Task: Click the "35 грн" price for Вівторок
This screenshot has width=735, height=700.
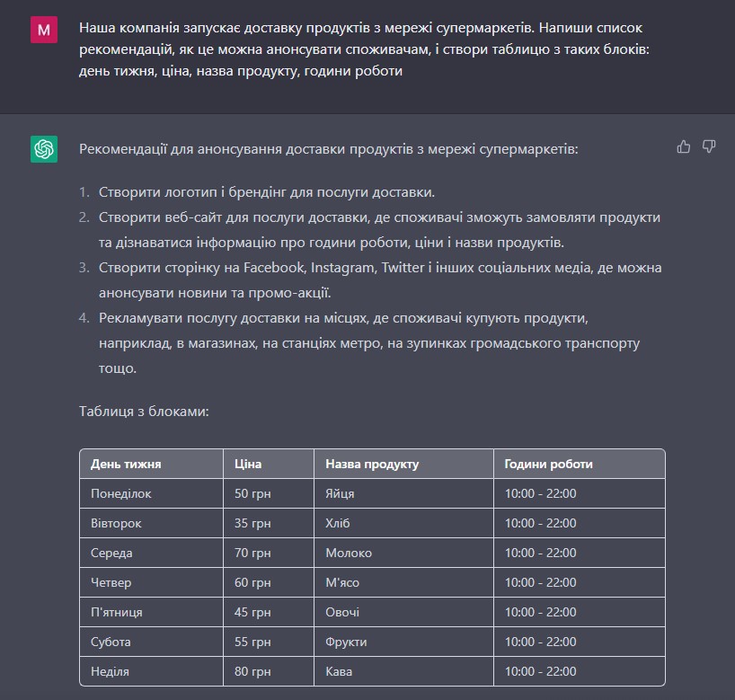Action: click(252, 523)
